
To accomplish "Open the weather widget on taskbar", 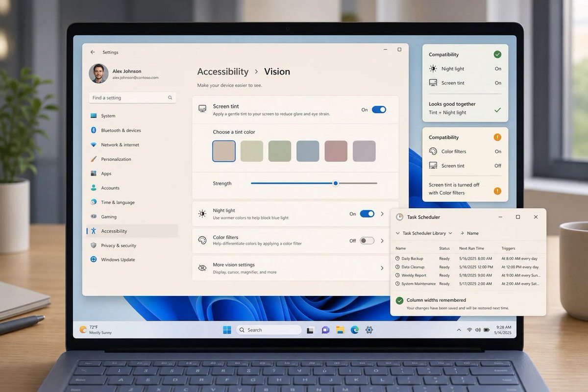I will coord(96,330).
